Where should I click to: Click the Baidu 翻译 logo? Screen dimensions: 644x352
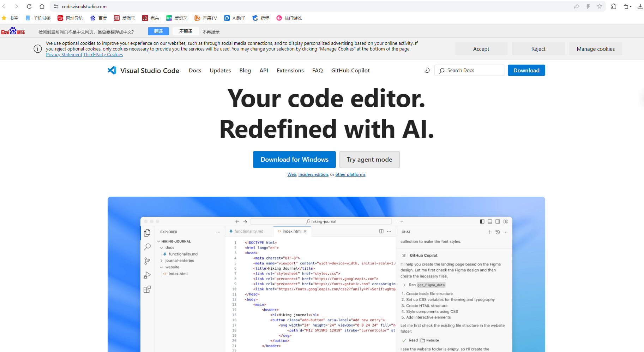pyautogui.click(x=13, y=31)
